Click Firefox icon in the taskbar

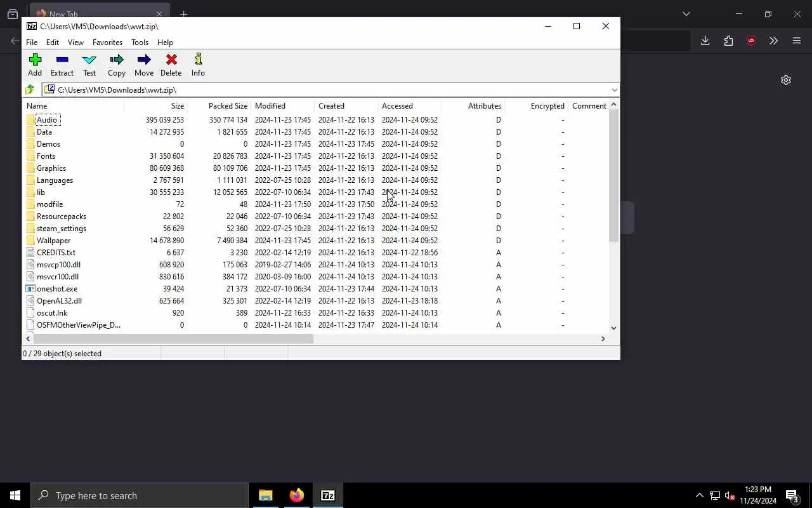click(296, 495)
